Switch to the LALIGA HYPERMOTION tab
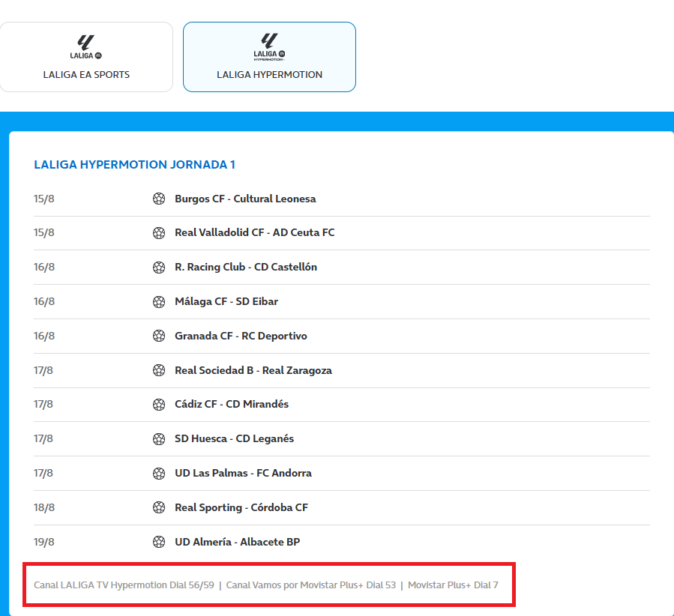Viewport: 674px width, 616px height. point(269,58)
